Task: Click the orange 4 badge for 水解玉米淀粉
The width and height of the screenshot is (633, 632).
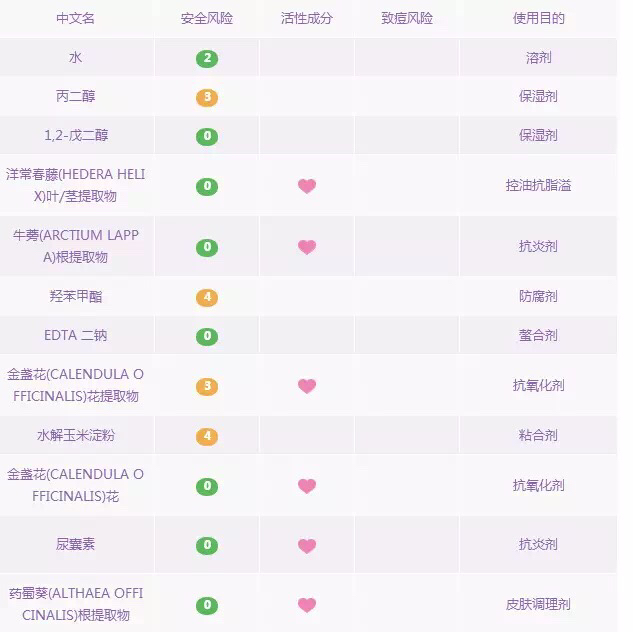Action: 207,437
